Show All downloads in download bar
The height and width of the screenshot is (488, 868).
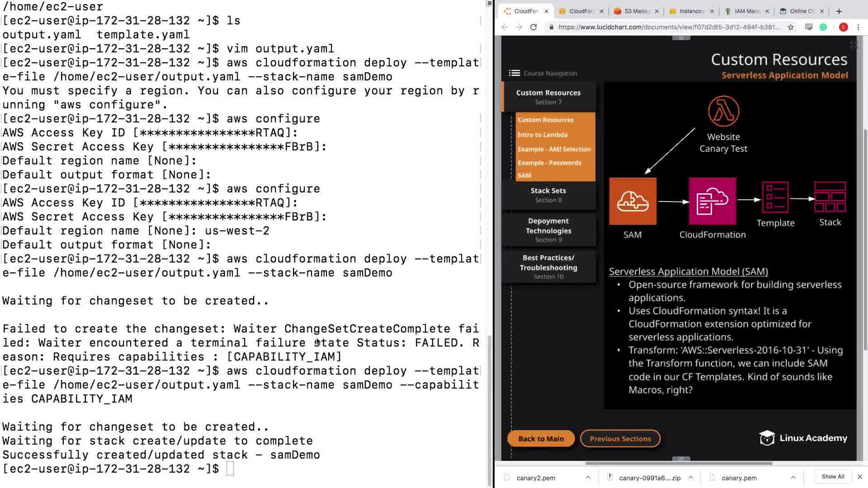pyautogui.click(x=832, y=477)
